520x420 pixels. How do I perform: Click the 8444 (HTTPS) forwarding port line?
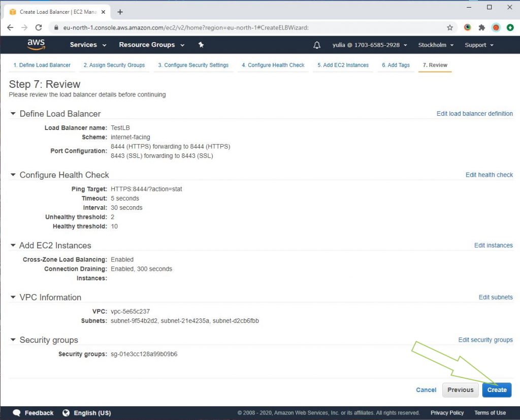[171, 146]
